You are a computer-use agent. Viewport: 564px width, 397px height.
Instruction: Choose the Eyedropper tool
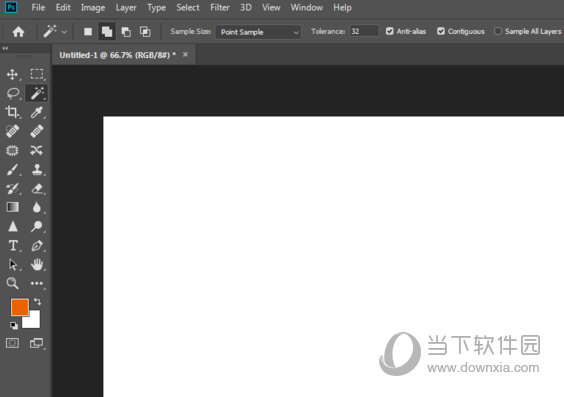[x=37, y=112]
